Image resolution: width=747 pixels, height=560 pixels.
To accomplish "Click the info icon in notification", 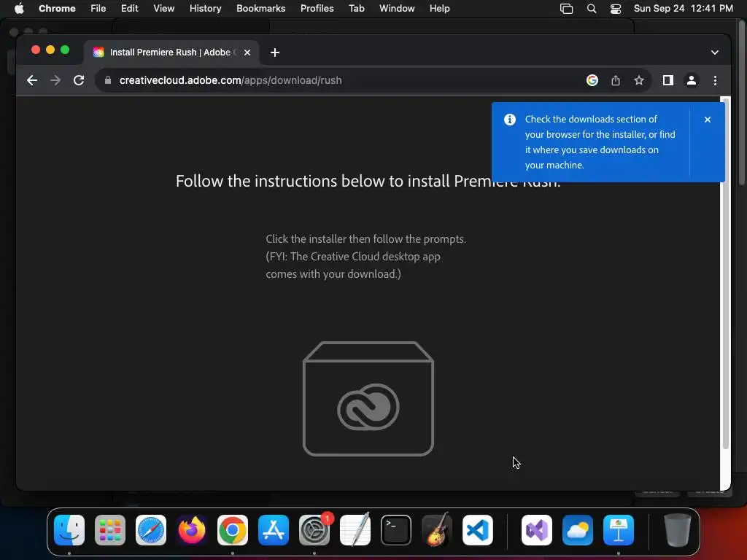I will (x=510, y=120).
